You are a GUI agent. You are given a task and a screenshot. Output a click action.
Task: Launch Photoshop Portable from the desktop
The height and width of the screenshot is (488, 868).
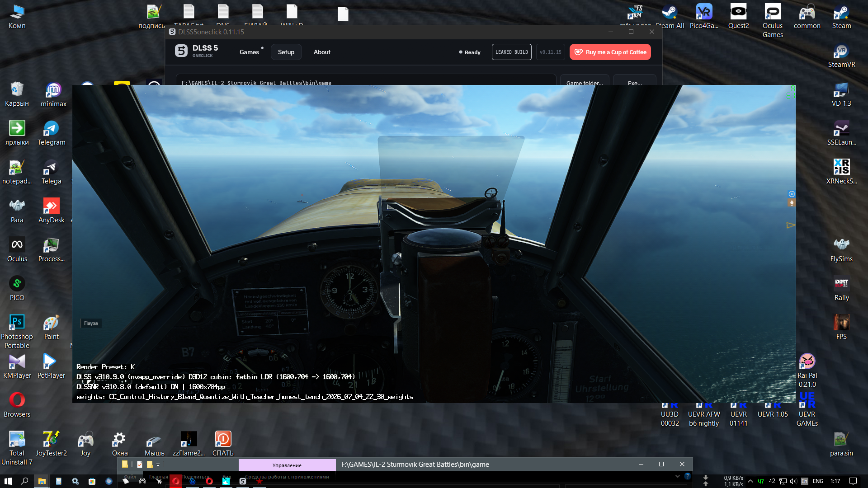[x=17, y=332]
